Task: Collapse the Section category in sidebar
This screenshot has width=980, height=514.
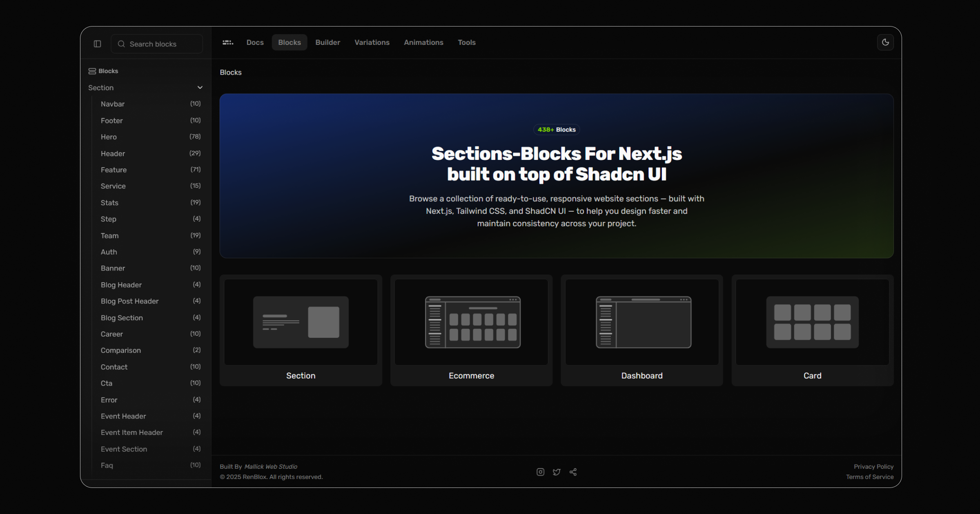Action: pyautogui.click(x=200, y=87)
